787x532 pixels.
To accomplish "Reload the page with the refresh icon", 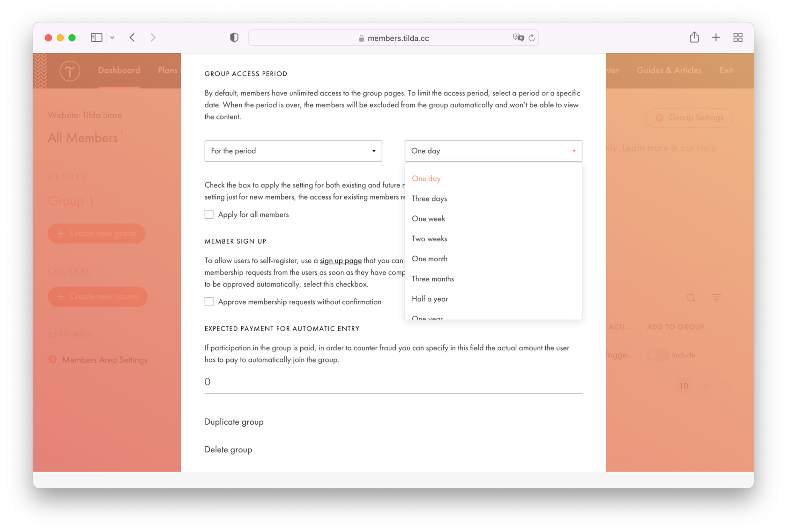I will 532,38.
